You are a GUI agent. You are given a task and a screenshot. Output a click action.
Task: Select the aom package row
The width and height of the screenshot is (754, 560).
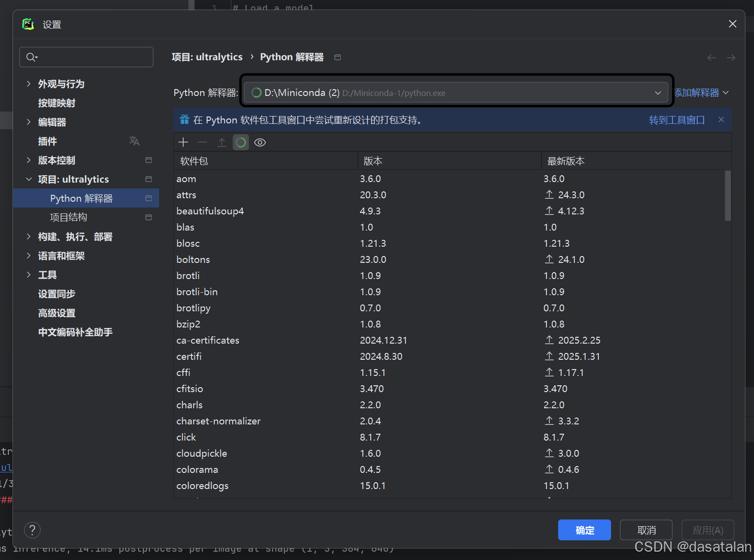coord(449,179)
